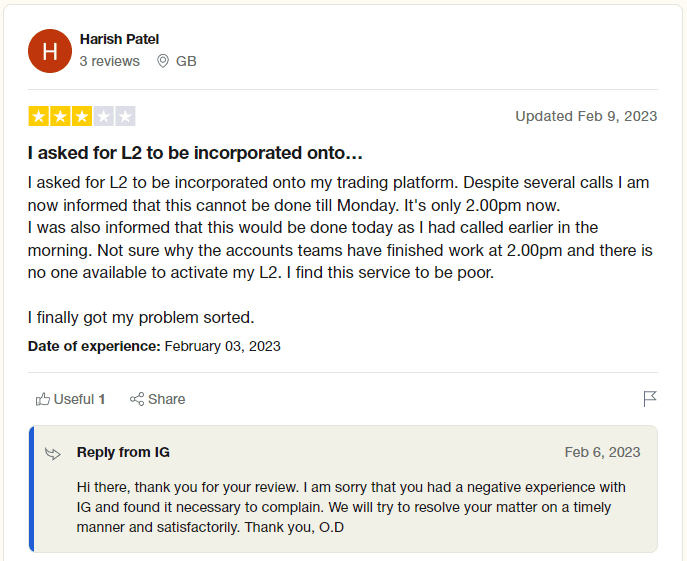Click the location pin icon
This screenshot has height=561, width=687.
pyautogui.click(x=163, y=61)
